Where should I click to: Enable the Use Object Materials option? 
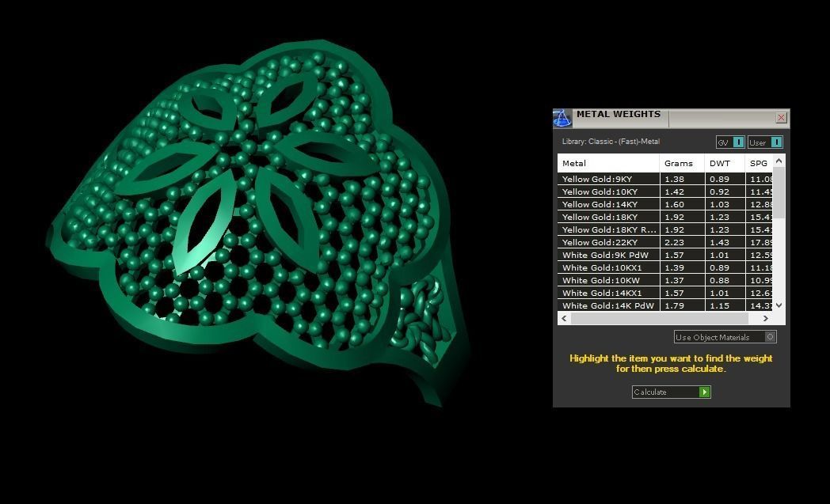725,337
